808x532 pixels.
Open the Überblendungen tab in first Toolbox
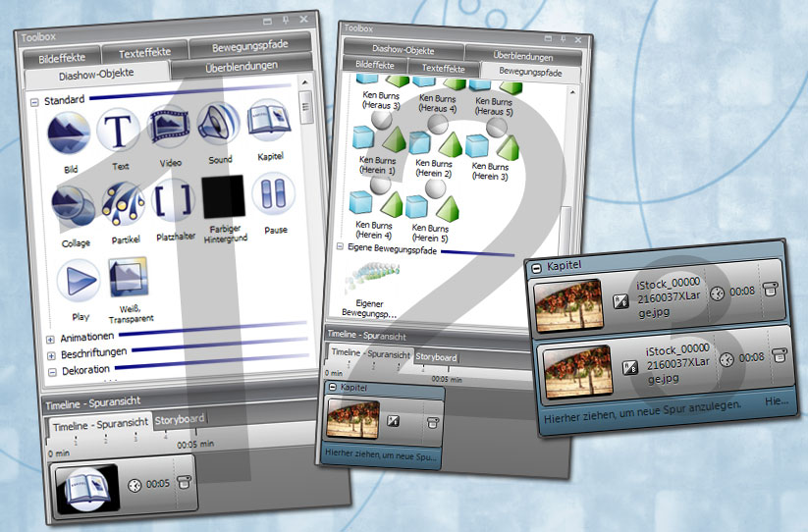pos(242,67)
